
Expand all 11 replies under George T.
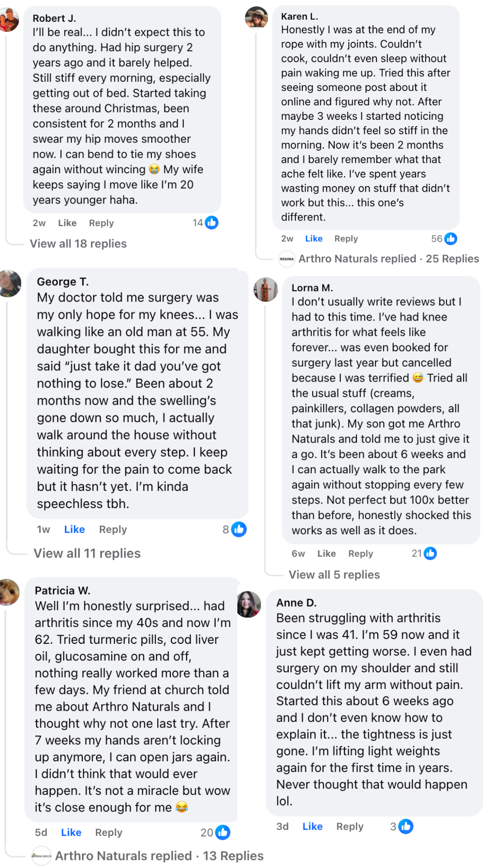pyautogui.click(x=87, y=553)
